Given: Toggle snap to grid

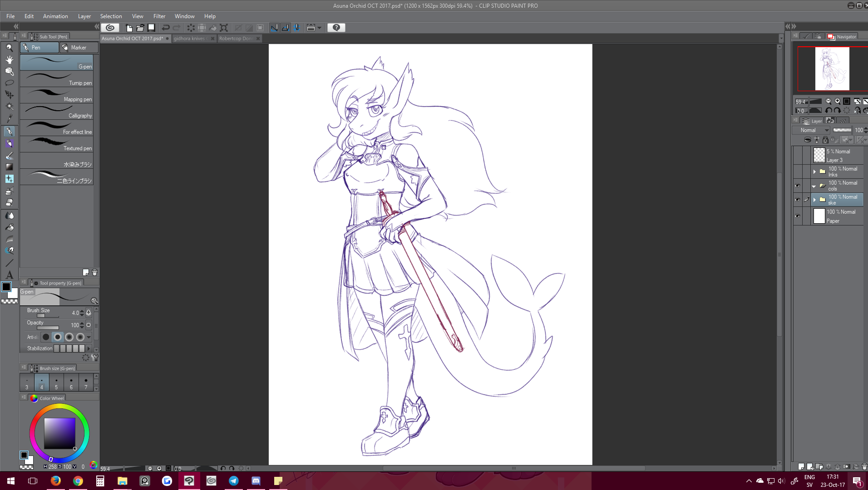Looking at the screenshot, I should point(296,28).
